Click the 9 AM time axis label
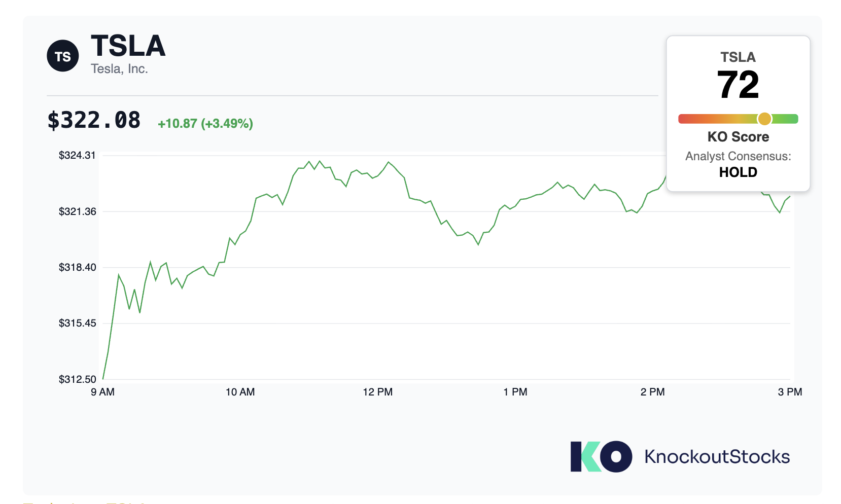The height and width of the screenshot is (504, 841). coord(103,392)
